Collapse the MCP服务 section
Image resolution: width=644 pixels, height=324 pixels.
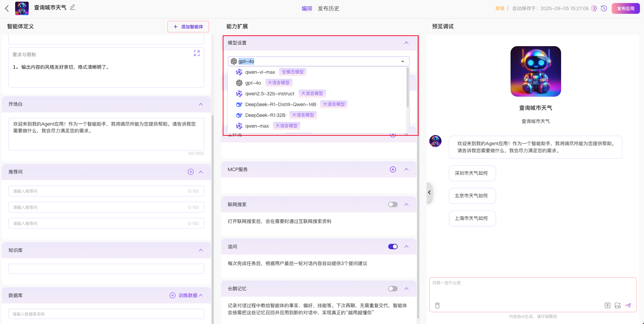(406, 169)
